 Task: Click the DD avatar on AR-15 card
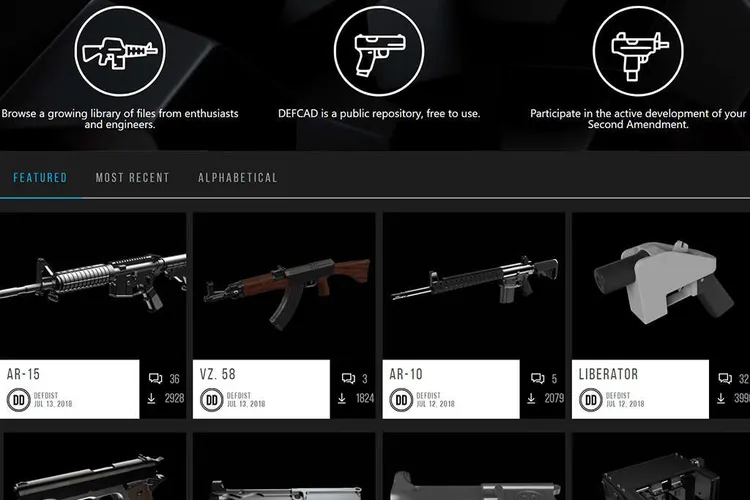[x=19, y=400]
